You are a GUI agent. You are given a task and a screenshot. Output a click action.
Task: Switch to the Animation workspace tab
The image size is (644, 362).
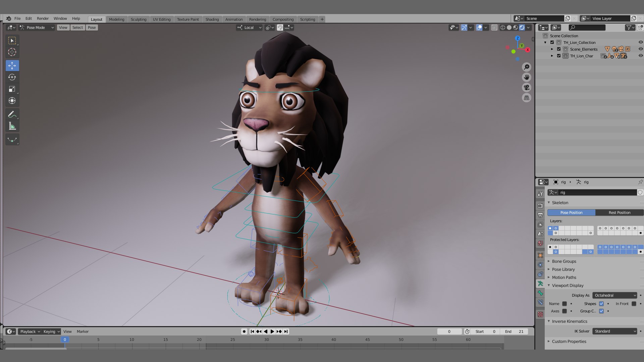[234, 19]
